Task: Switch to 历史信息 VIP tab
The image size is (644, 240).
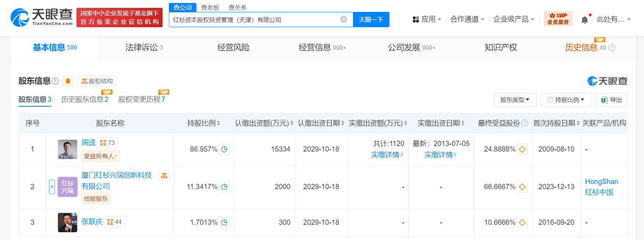Action: (x=585, y=48)
